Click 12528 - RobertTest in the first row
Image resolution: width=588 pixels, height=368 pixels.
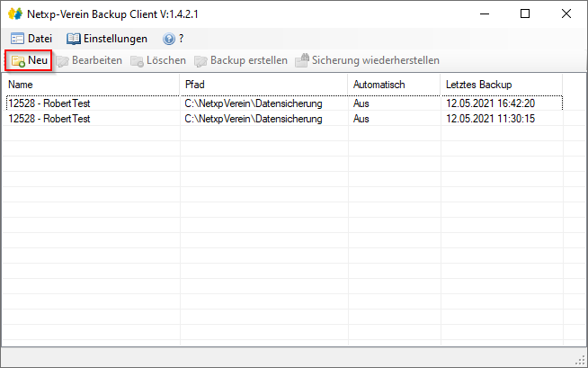pyautogui.click(x=49, y=103)
